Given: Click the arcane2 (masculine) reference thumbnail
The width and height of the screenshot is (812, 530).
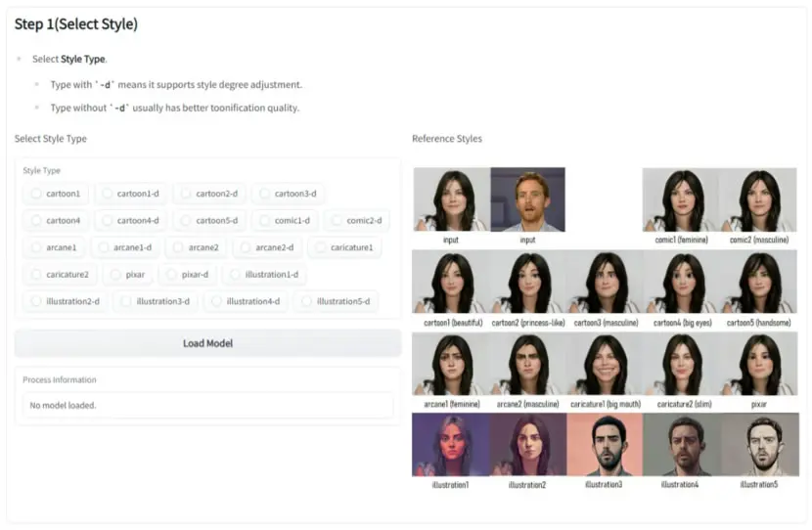Looking at the screenshot, I should point(527,364).
